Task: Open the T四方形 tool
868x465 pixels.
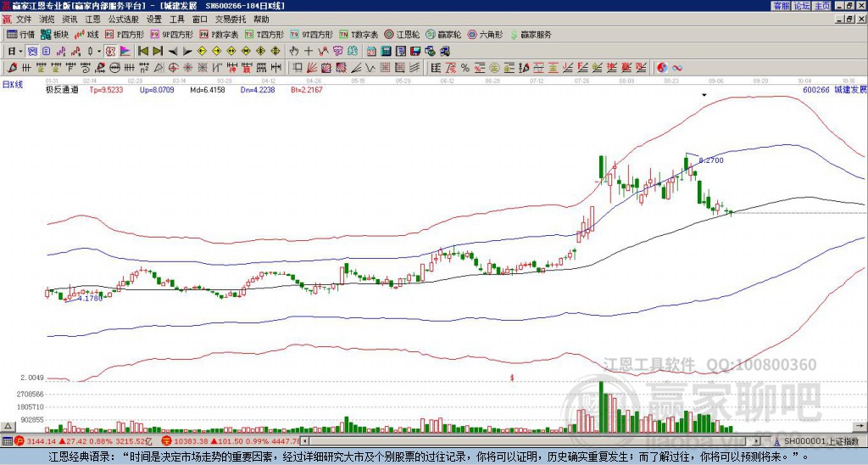Action: pos(264,34)
